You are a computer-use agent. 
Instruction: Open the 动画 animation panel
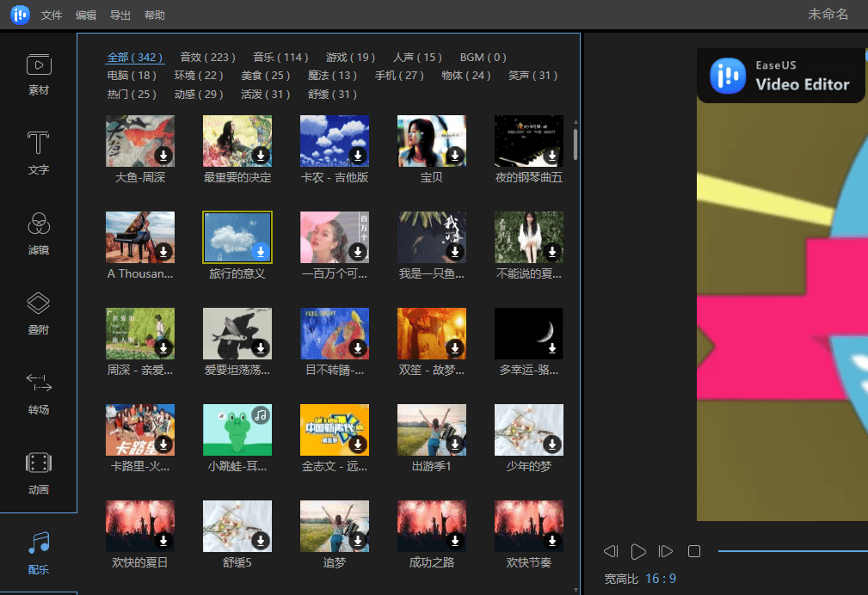(x=39, y=472)
